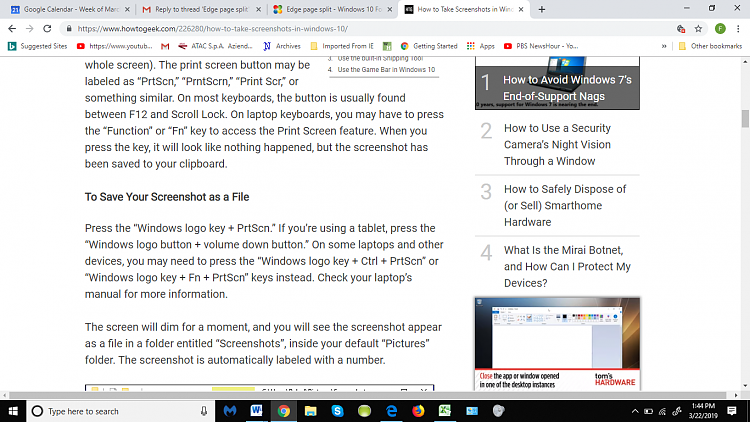
Task: Expand the 'Other bookmarks' folder
Action: click(710, 46)
